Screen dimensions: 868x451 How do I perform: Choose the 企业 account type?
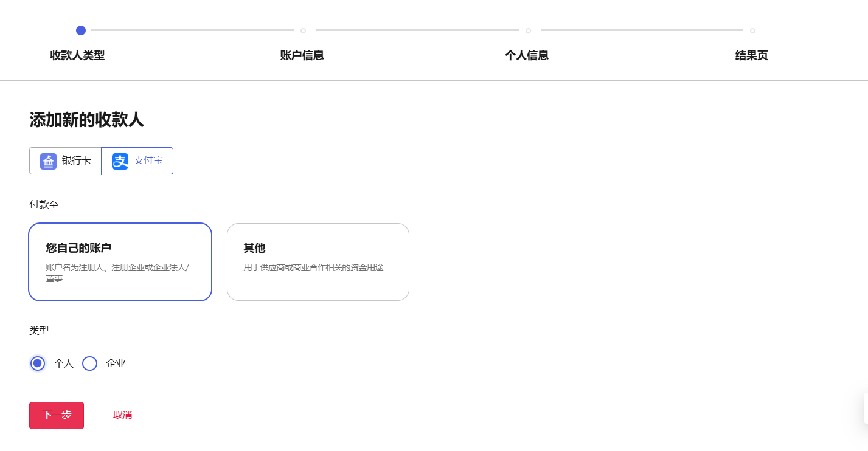pos(89,363)
